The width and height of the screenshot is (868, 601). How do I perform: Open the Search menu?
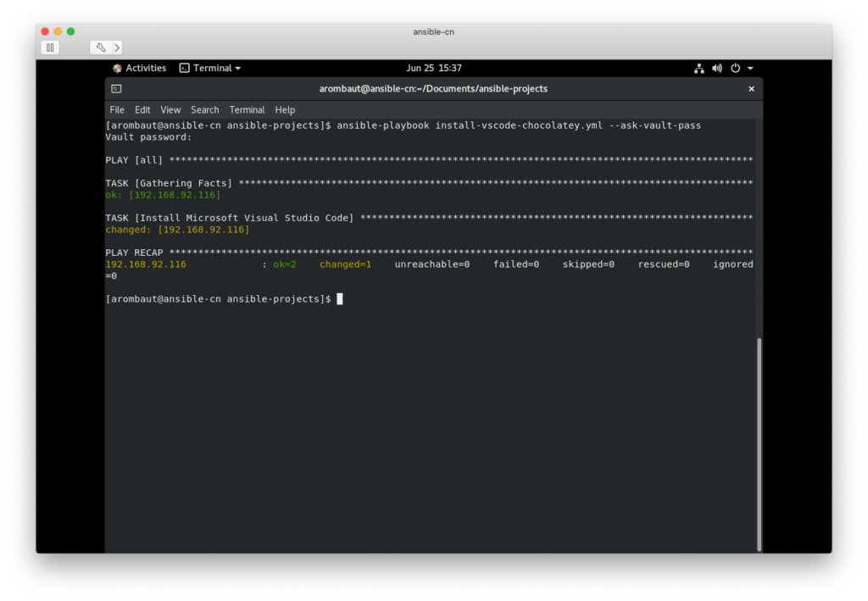coord(204,109)
